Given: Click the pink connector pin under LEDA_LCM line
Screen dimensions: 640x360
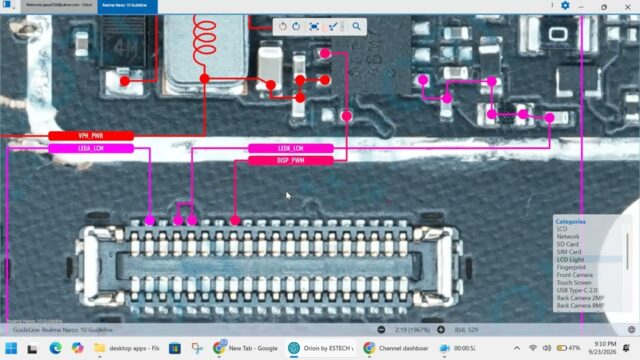Looking at the screenshot, I should [x=150, y=221].
